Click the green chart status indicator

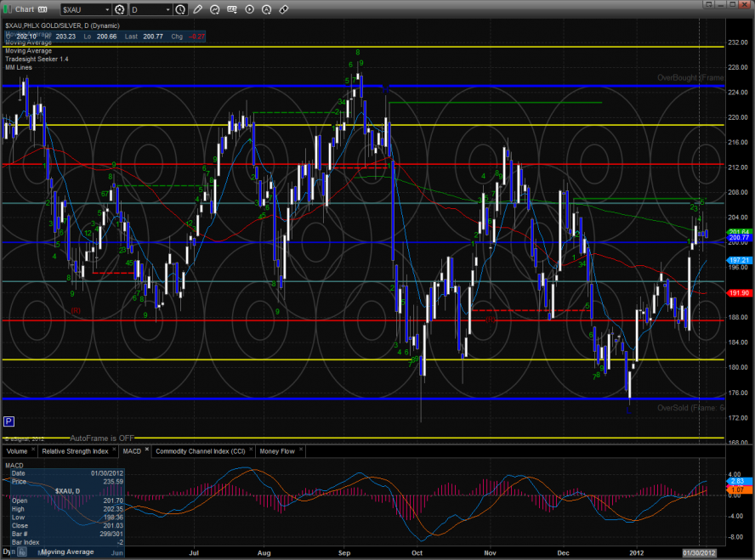7,9
